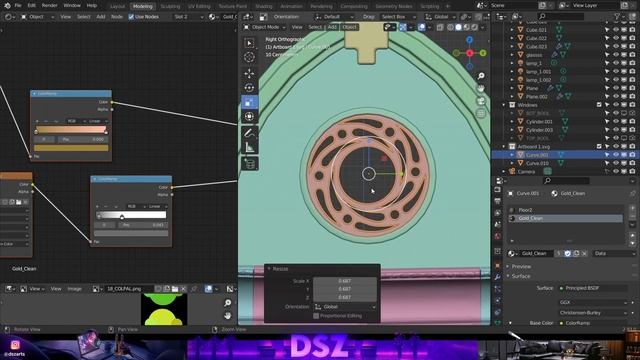This screenshot has width=640, height=360.
Task: Click the ColorRamp Base Color link button
Action: point(593,323)
